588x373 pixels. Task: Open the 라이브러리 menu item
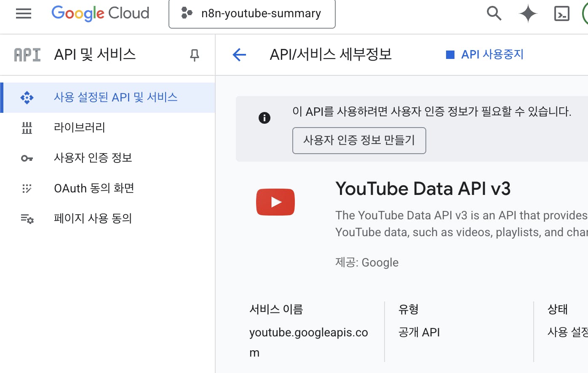(107, 128)
